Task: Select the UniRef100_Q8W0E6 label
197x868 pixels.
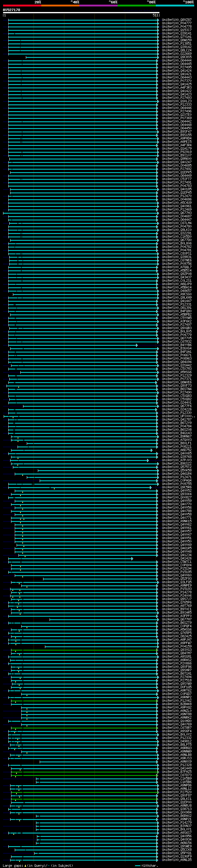Action: tap(177, 382)
